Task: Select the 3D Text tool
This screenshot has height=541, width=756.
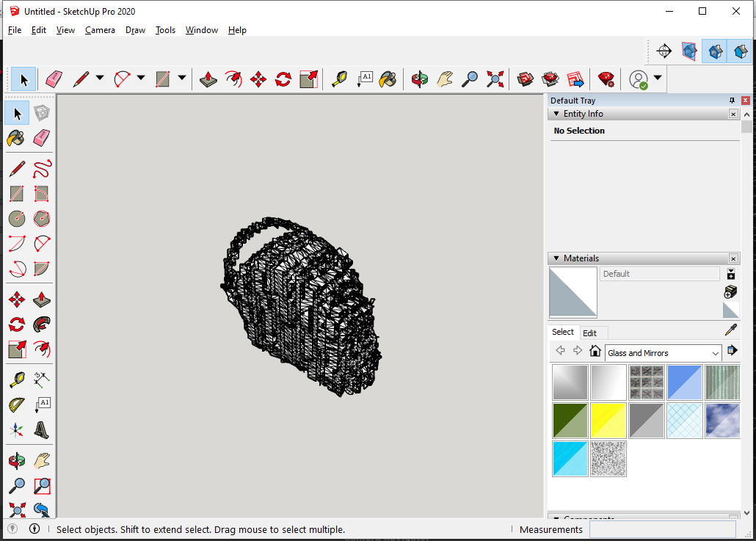Action: 42,429
